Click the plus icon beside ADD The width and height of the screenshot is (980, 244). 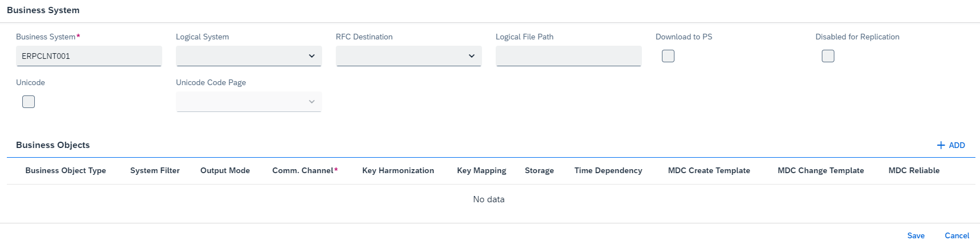[941, 145]
